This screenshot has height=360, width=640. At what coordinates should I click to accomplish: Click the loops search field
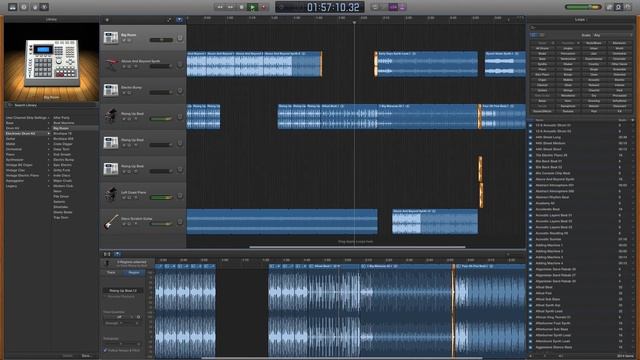click(x=581, y=27)
